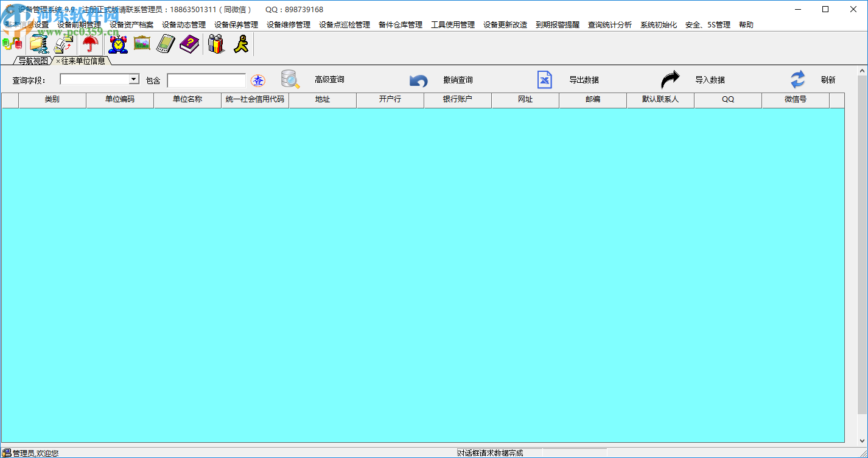Click the 对话框请求数据完成 status text

tap(491, 453)
